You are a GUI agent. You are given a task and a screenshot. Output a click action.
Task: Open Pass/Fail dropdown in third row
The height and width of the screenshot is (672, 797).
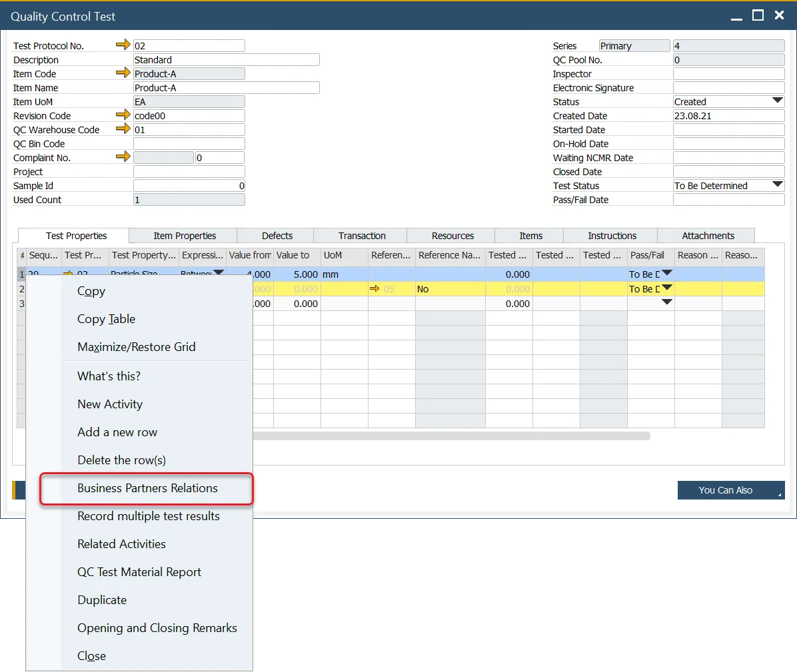coord(666,303)
